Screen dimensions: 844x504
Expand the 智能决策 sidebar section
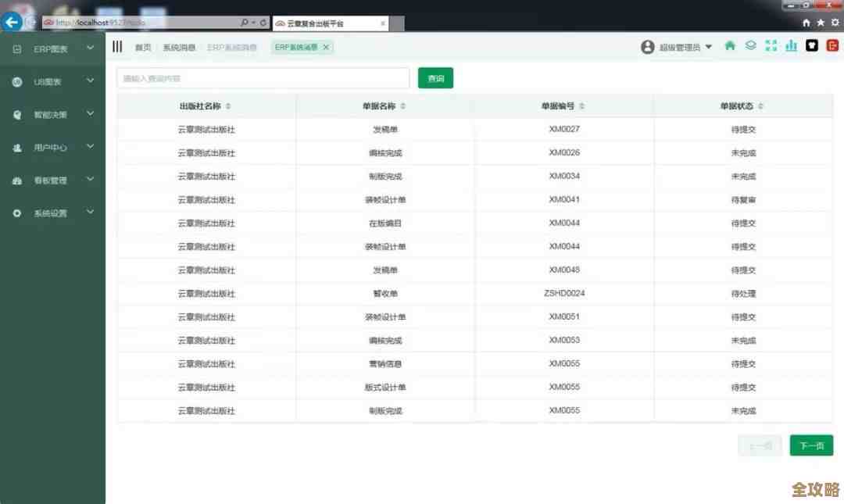(51, 114)
